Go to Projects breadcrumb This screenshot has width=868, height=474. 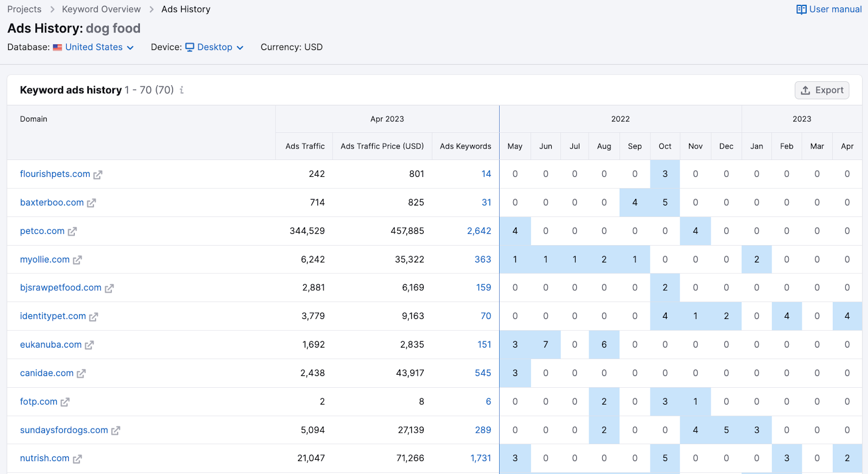(x=24, y=9)
